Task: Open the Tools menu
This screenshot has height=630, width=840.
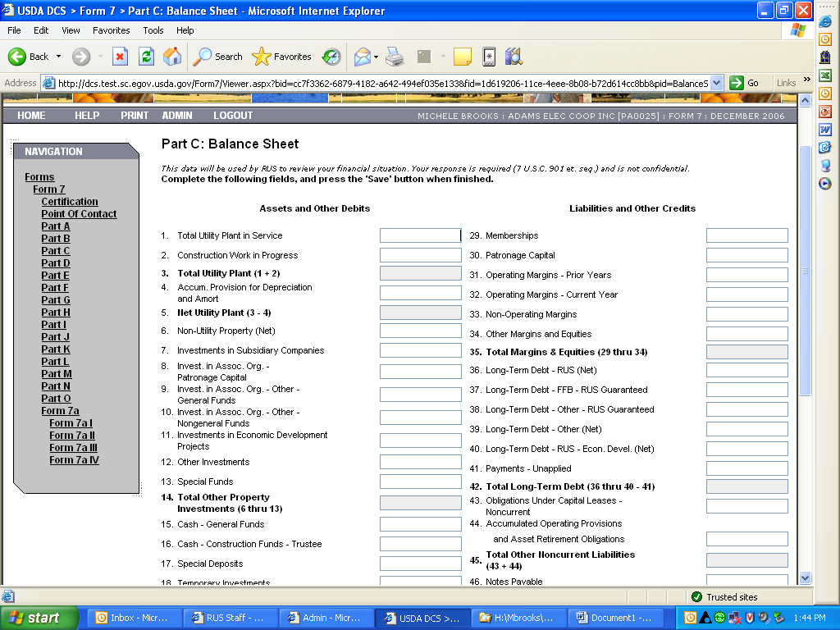Action: [153, 30]
